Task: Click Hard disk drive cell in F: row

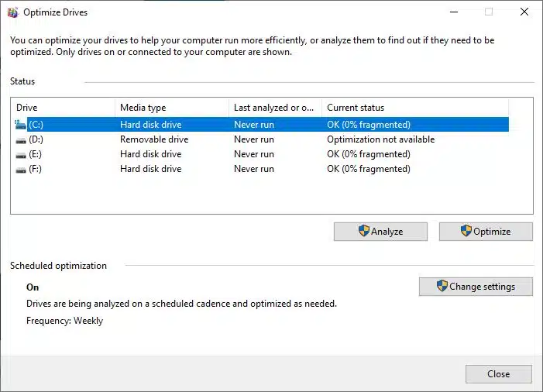Action: [150, 169]
